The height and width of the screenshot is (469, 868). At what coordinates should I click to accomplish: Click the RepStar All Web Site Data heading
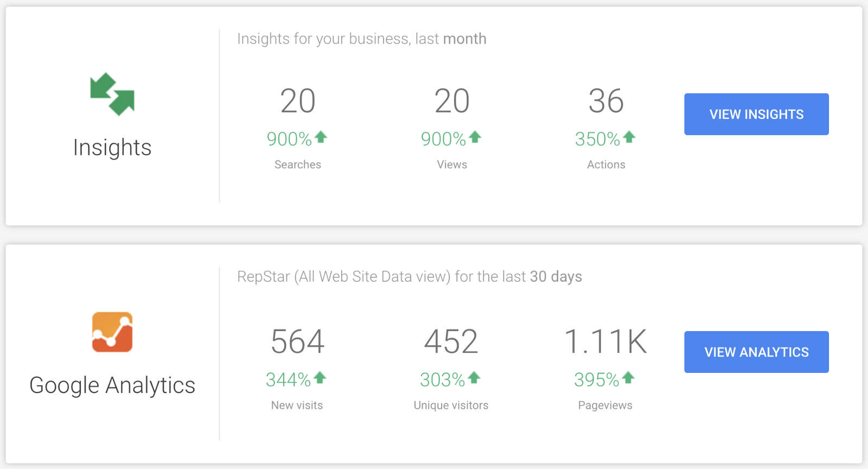[409, 277]
